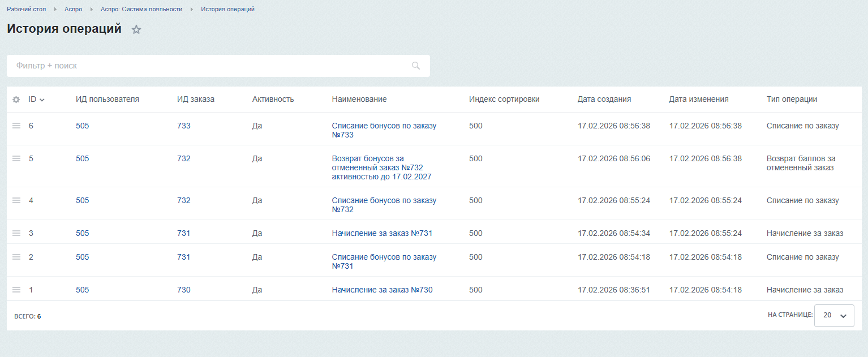This screenshot has height=357, width=868.
Task: Add page to favorites with star icon
Action: pos(136,30)
